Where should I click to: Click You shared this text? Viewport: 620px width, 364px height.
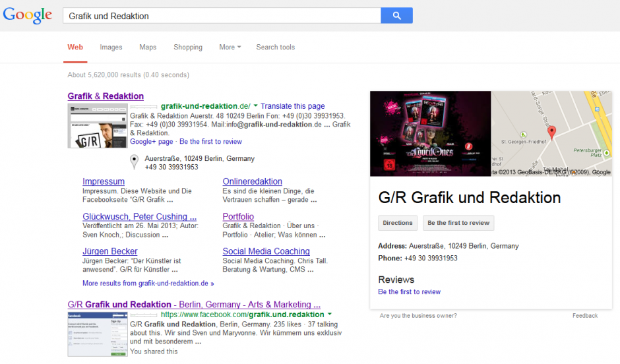[154, 351]
